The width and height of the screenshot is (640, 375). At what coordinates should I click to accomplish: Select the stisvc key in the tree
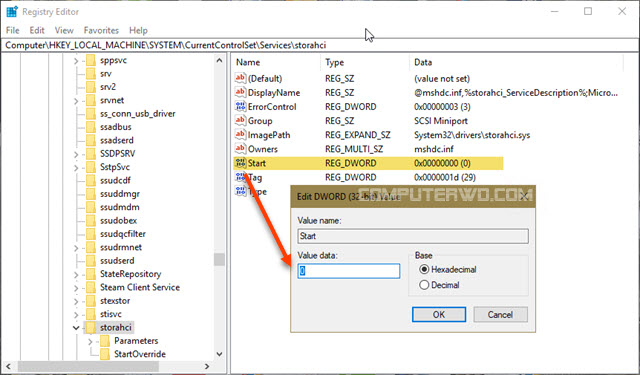coord(111,314)
